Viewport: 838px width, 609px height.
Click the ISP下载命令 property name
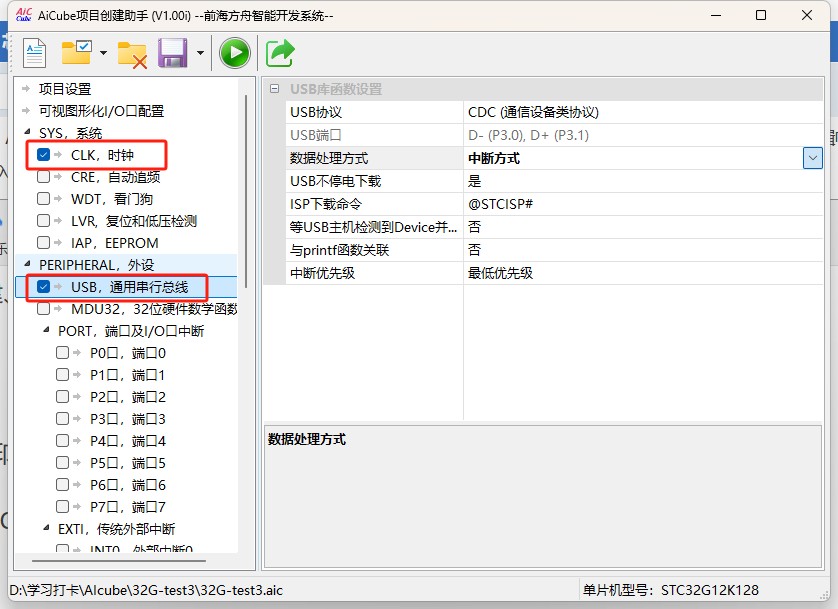point(326,204)
